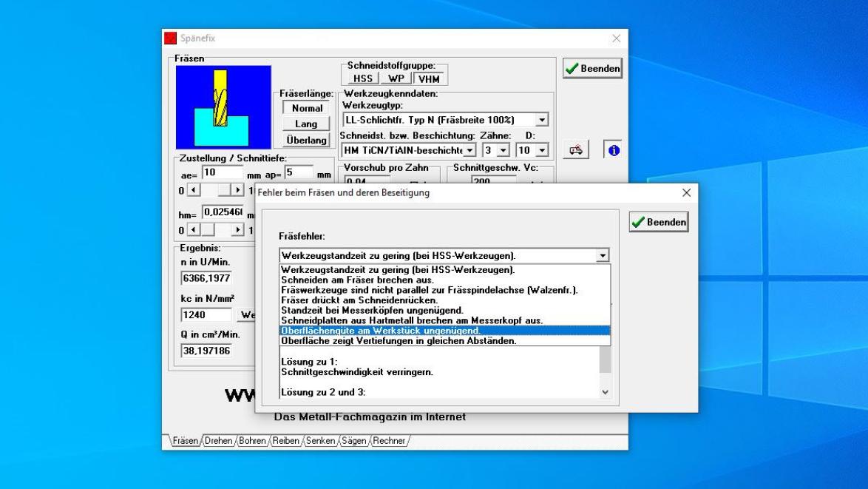Screen dimensions: 868x489
Task: Click the ambulance icon button in Spänefix
Action: (x=576, y=149)
